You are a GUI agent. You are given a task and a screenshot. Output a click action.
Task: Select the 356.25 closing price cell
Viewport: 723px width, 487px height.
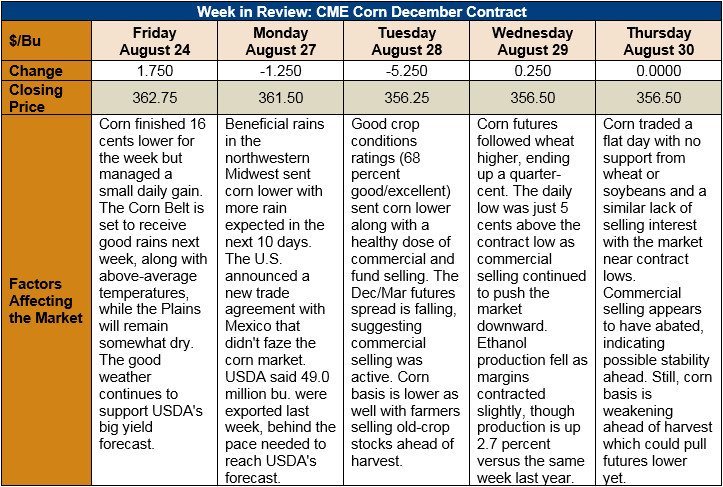[x=406, y=98]
